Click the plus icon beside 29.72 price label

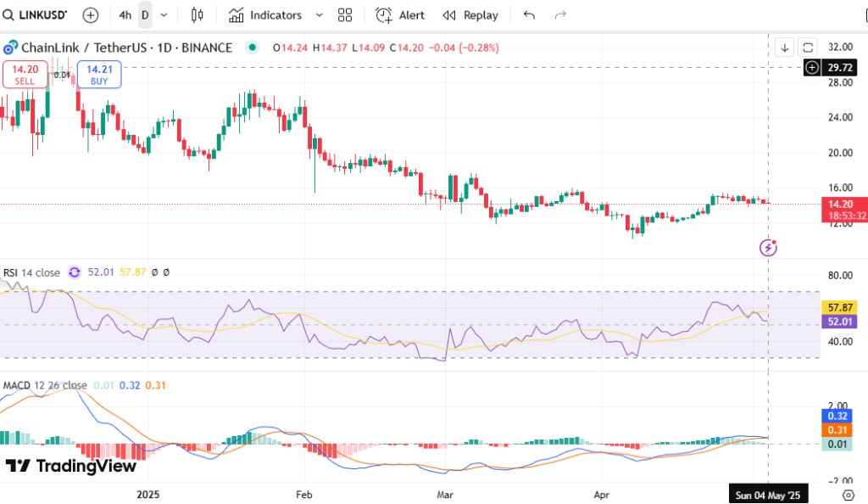tap(812, 68)
